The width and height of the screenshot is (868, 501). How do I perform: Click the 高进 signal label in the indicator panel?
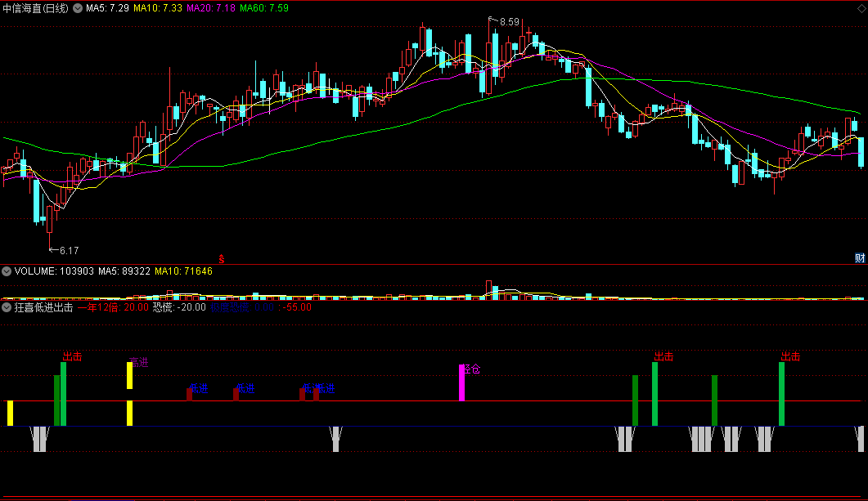pos(139,363)
